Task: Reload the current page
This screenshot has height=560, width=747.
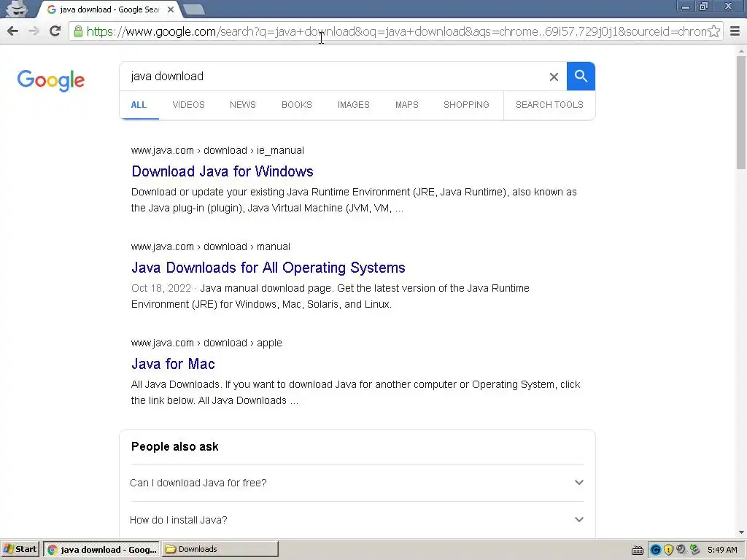Action: pos(55,31)
